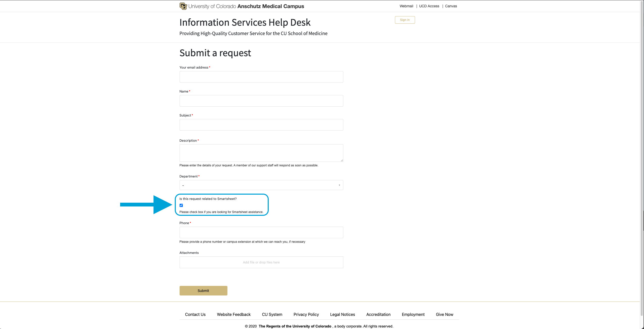
Task: Focus the Phone number field
Action: 261,232
